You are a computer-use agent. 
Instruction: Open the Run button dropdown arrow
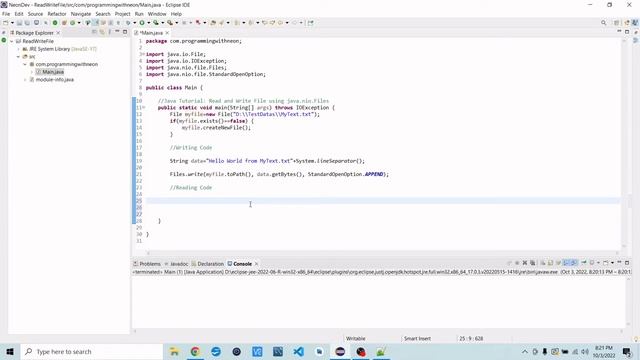coord(148,23)
